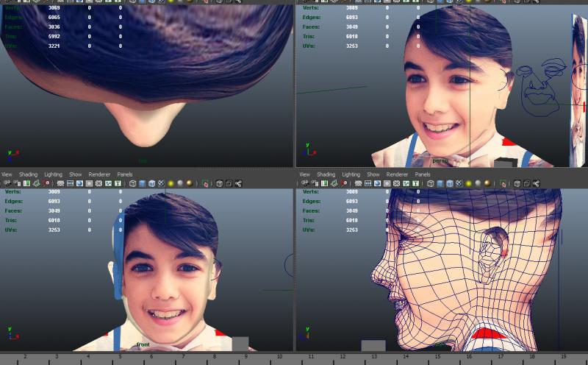Open Renderer menu in front view panel
The image size is (588, 365).
(x=99, y=174)
